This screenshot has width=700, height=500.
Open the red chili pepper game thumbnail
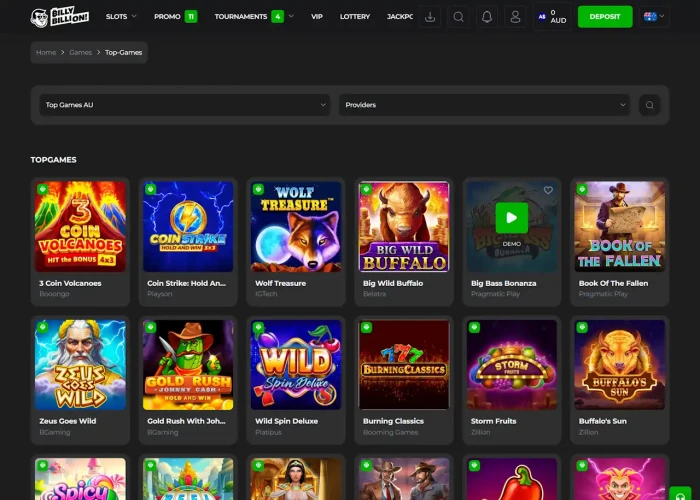pyautogui.click(x=512, y=479)
